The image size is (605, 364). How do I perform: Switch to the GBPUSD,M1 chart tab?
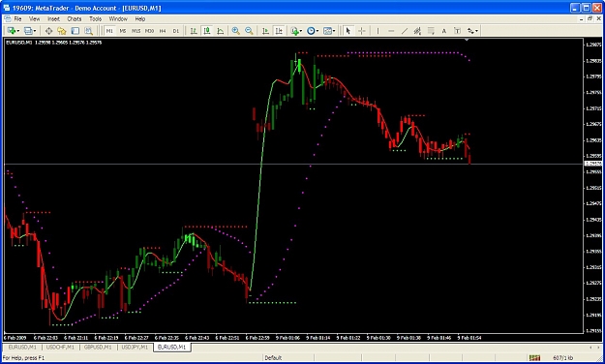[98, 348]
